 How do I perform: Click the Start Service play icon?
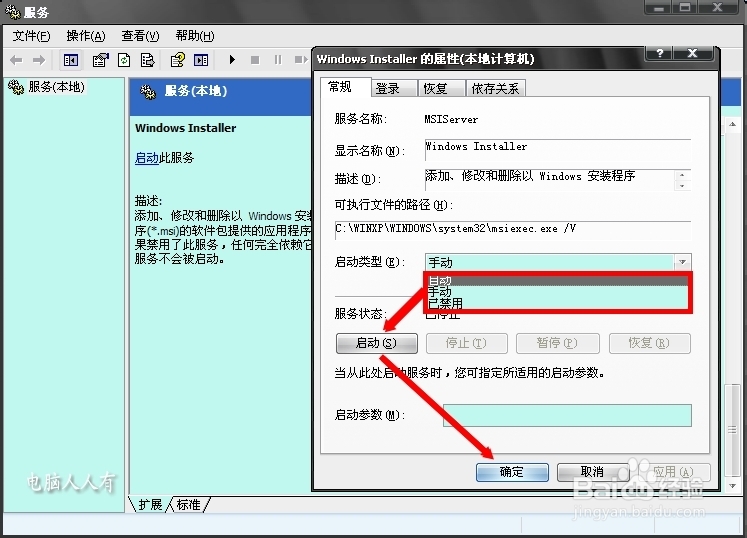coord(232,60)
